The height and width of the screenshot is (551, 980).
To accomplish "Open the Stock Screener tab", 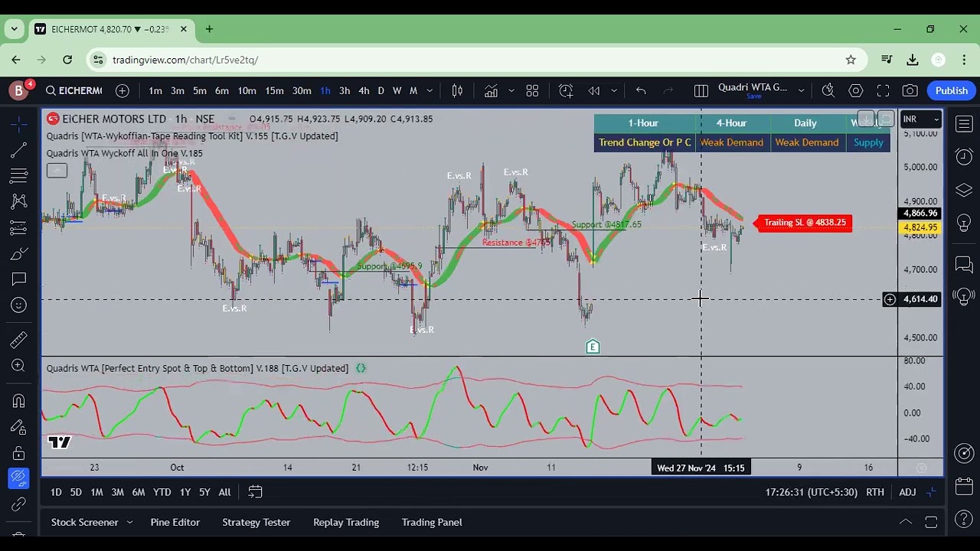I will (85, 522).
